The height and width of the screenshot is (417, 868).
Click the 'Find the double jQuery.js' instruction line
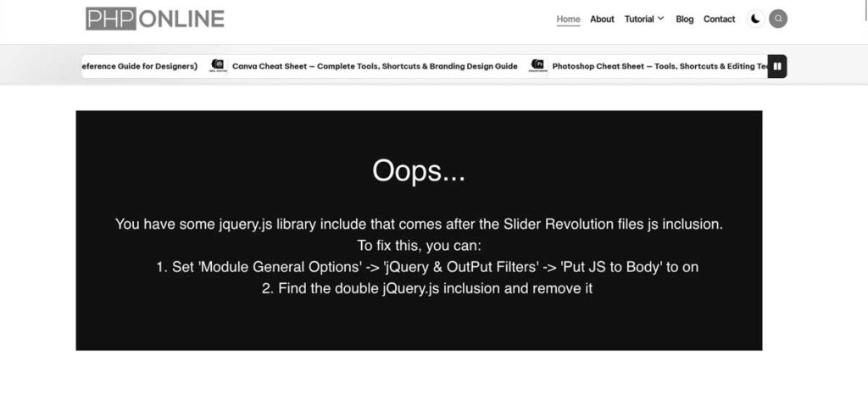click(427, 288)
